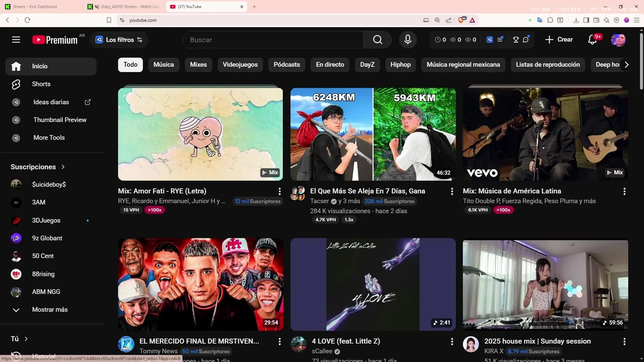Open Shorts in the sidebar

[x=51, y=84]
